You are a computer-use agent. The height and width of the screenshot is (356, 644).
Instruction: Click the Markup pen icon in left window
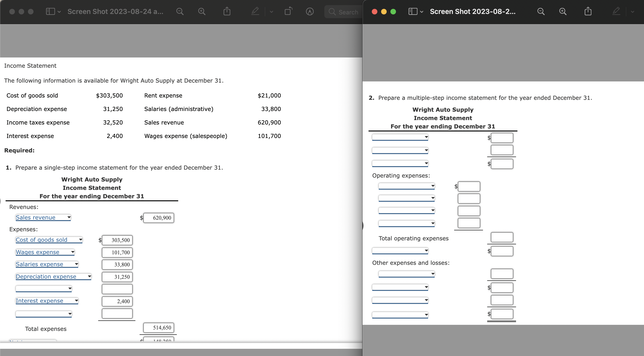(x=255, y=11)
